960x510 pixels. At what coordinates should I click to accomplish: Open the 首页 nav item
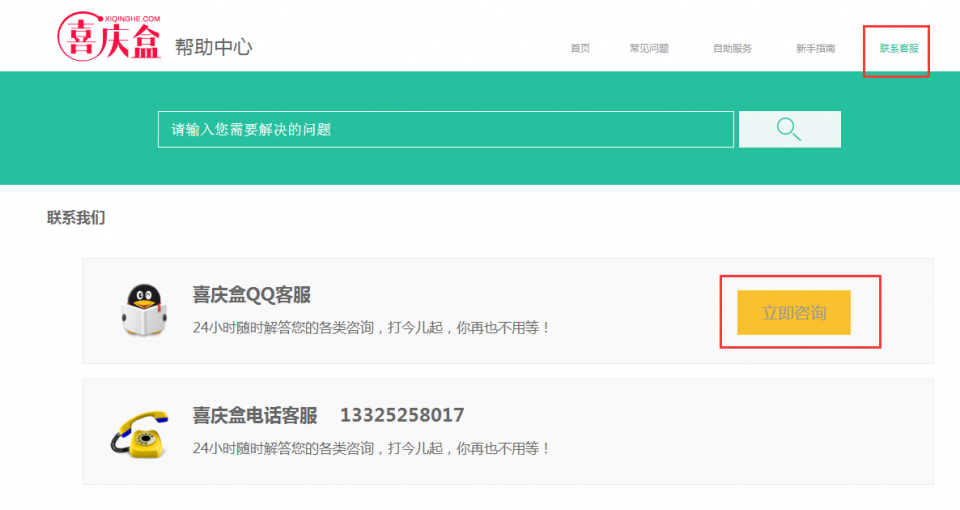[x=580, y=48]
